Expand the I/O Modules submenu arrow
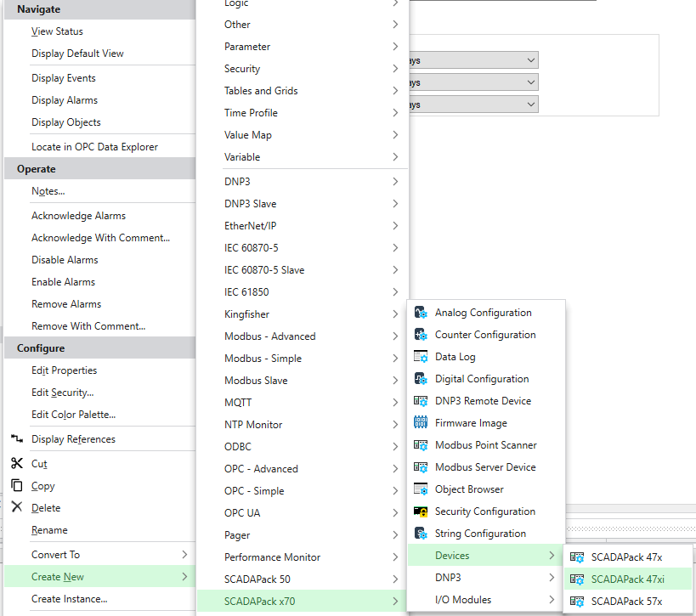Image resolution: width=696 pixels, height=616 pixels. tap(552, 600)
